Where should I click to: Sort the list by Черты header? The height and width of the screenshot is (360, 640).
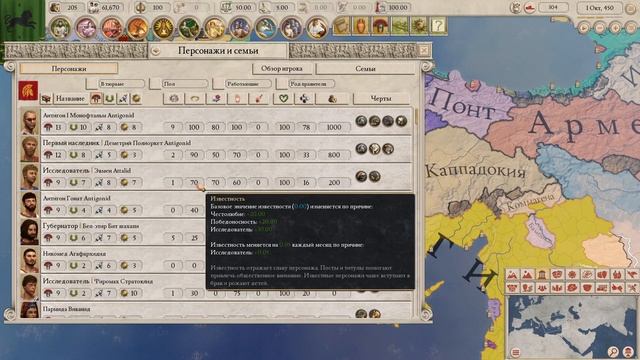(x=381, y=98)
